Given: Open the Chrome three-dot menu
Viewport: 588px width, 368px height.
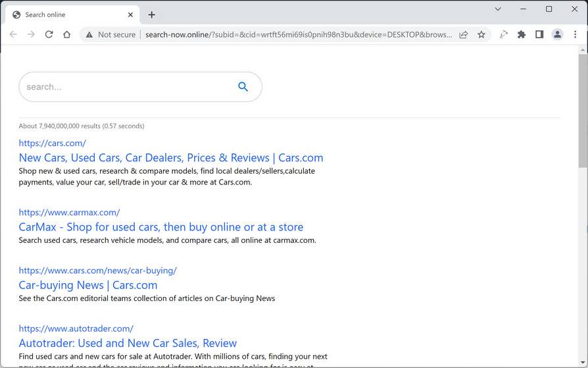Looking at the screenshot, I should pyautogui.click(x=575, y=34).
